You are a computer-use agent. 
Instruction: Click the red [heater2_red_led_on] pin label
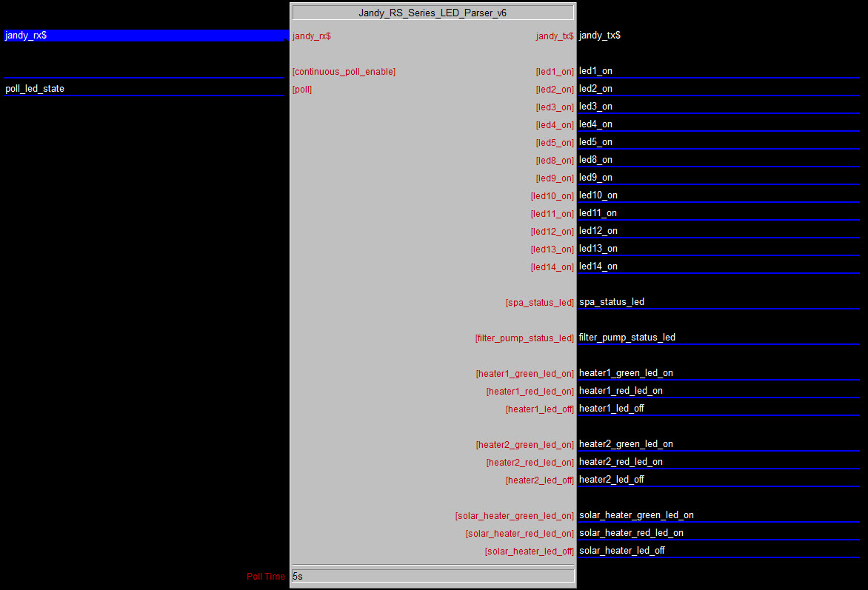[x=530, y=462]
